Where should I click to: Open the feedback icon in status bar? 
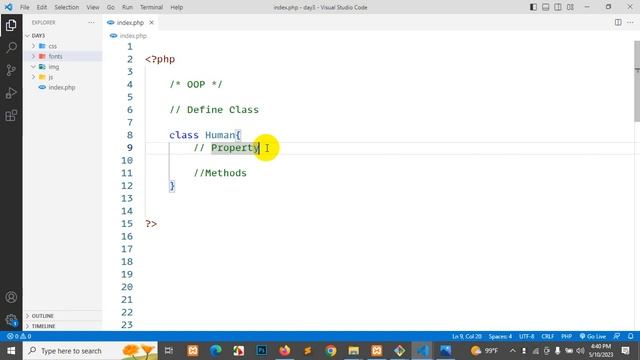617,336
